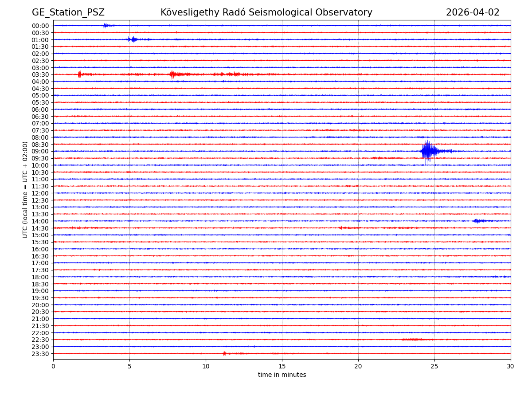
Task: Click the Kövesligethy Radó Seismological Observatory title
Action: pos(266,12)
